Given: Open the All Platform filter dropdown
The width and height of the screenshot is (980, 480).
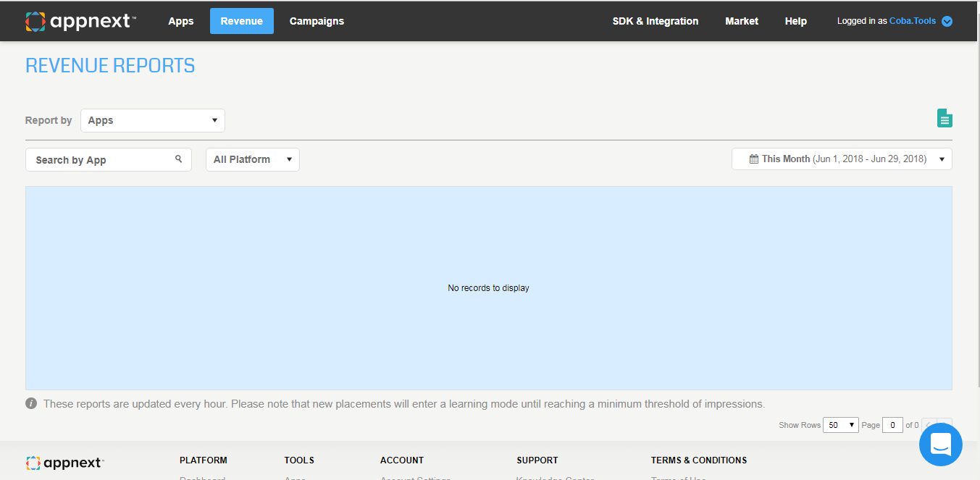Looking at the screenshot, I should tap(253, 159).
